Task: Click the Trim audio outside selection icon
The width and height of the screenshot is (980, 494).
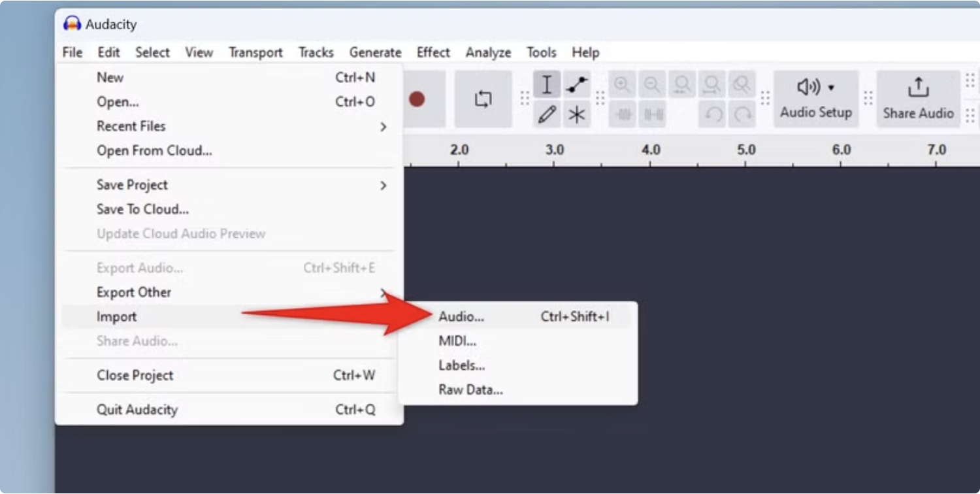Action: coord(623,115)
